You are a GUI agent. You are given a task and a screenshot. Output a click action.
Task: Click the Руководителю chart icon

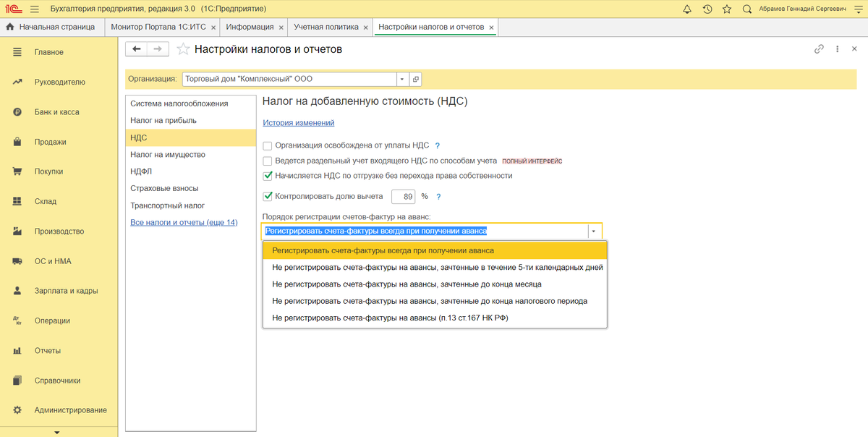17,82
